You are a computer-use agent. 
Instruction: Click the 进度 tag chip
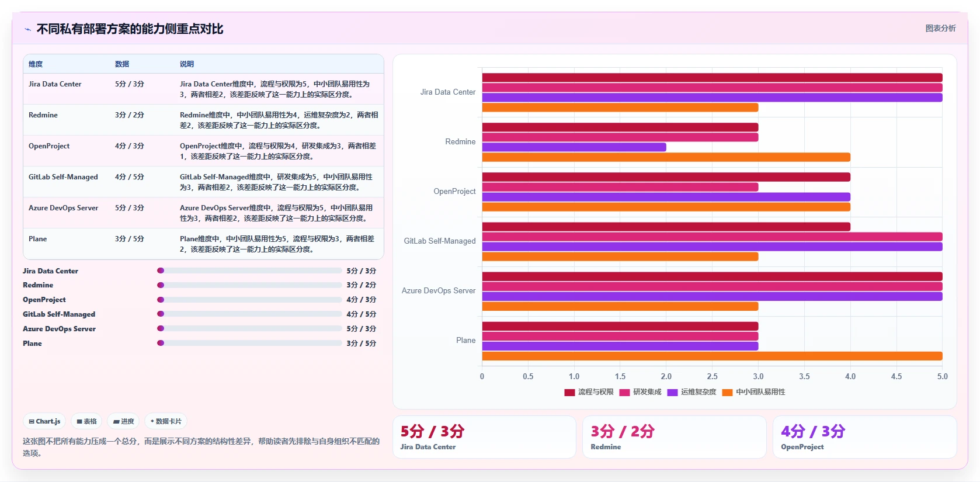[123, 421]
